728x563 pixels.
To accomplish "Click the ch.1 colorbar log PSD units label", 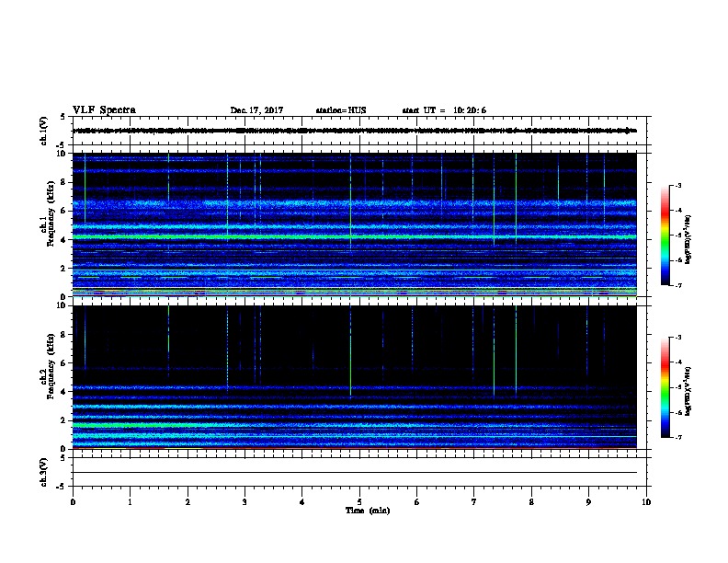I will click(688, 239).
